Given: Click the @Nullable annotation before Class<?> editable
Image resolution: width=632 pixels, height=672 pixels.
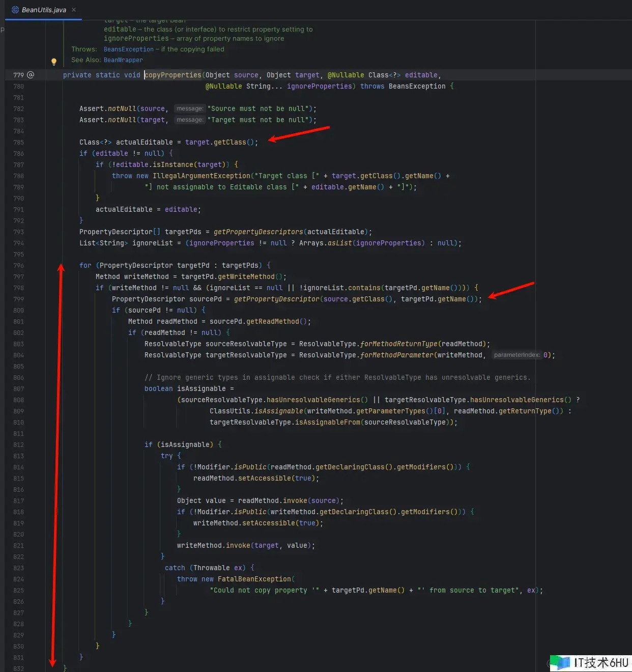Looking at the screenshot, I should [346, 75].
